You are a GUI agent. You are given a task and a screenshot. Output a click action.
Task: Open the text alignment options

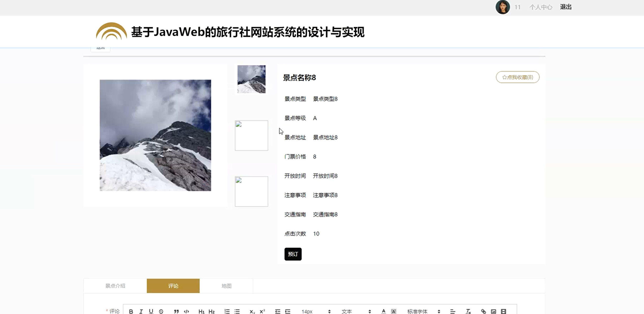(x=453, y=311)
